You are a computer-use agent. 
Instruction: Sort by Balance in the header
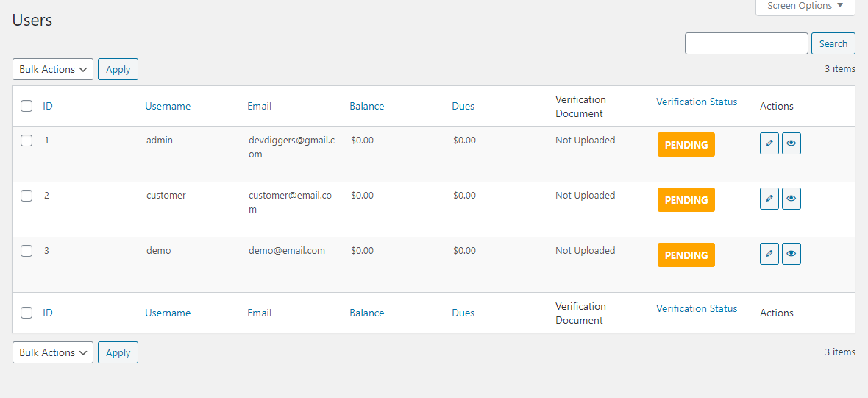pyautogui.click(x=366, y=106)
